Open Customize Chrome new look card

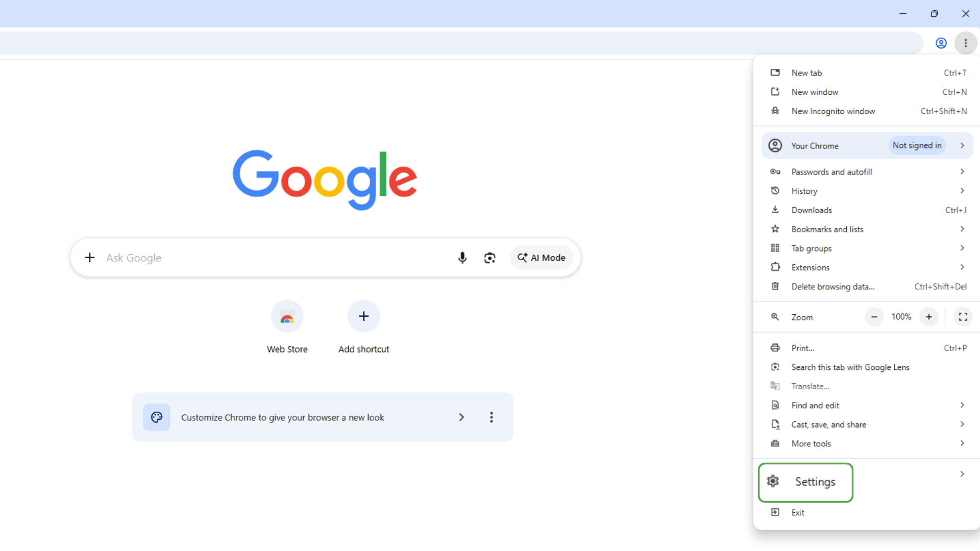click(x=323, y=417)
